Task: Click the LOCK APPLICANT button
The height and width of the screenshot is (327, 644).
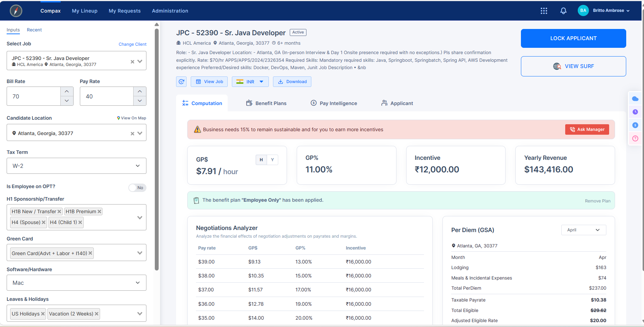Action: pos(573,38)
